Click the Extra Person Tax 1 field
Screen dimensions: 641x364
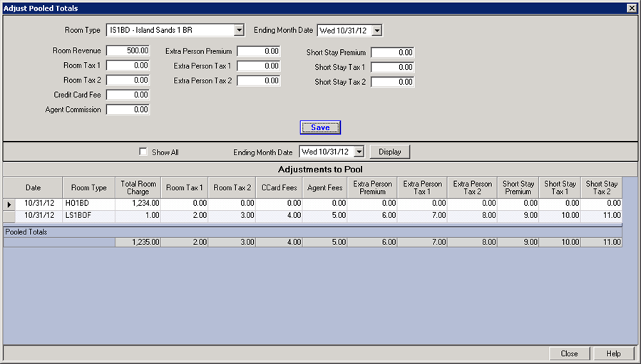tap(259, 66)
